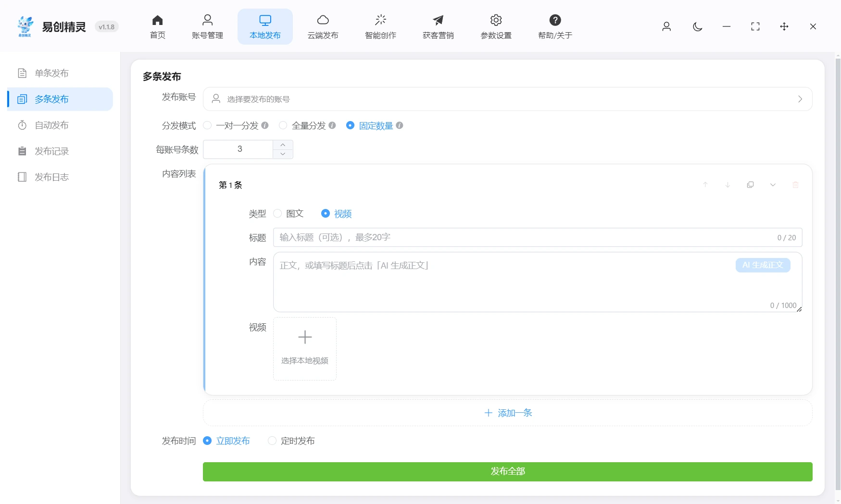Viewport: 841px width, 504px height.
Task: Click the fullscreen icon
Action: [755, 26]
